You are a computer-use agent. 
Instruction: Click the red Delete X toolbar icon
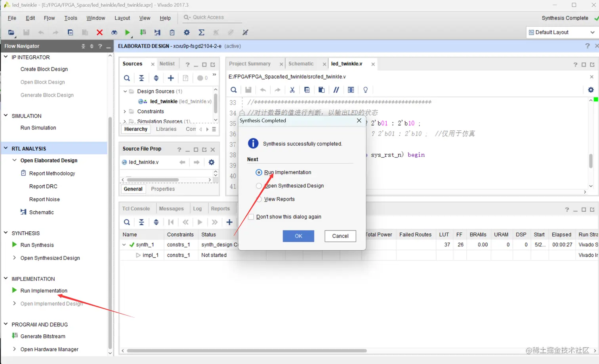(99, 32)
